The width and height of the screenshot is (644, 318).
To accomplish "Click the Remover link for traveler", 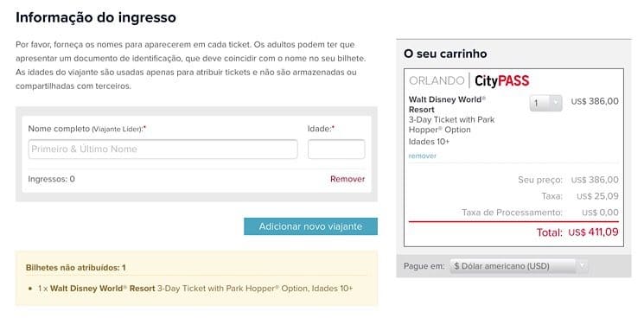I will [348, 179].
